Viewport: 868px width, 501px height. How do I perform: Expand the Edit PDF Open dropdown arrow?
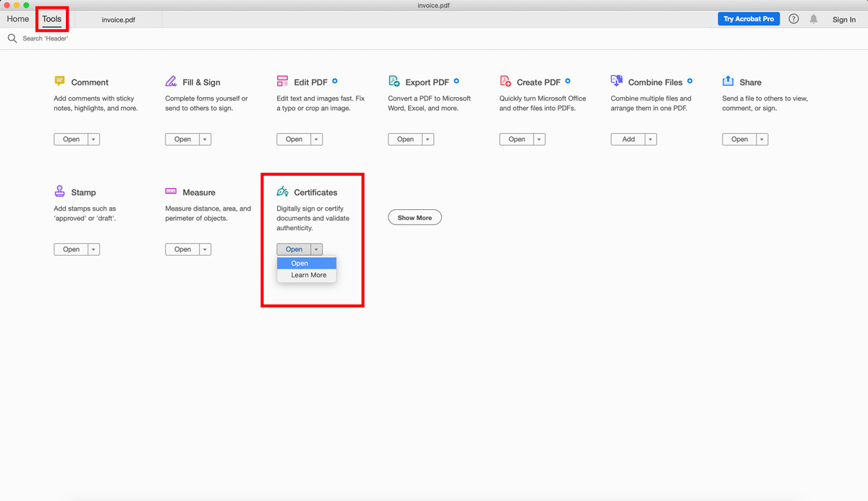pyautogui.click(x=317, y=139)
